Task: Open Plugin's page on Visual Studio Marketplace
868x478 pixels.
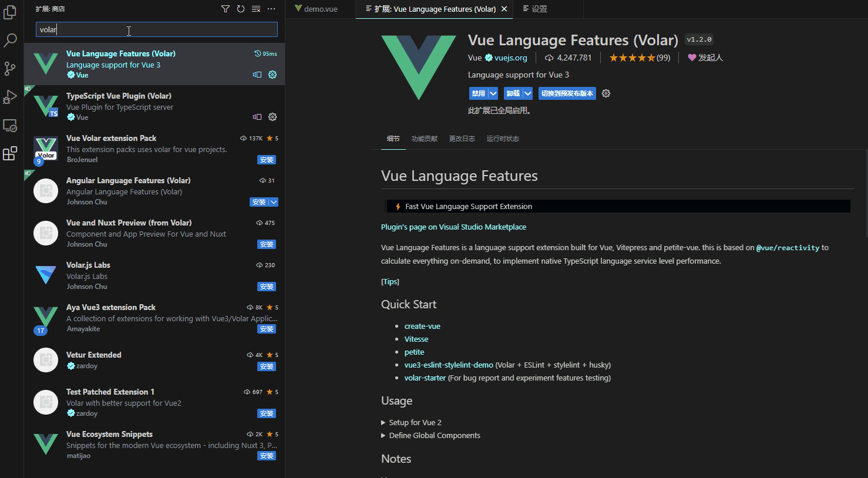Action: click(x=453, y=227)
